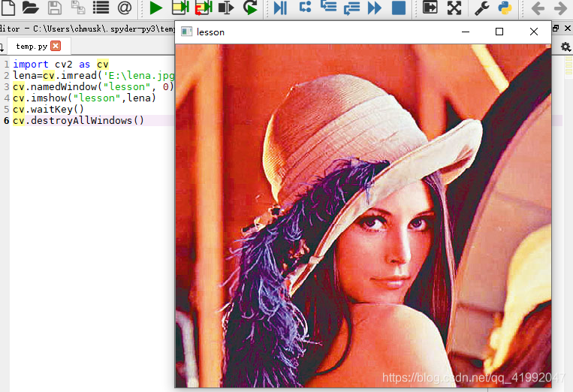Click the 'lena=cv.imread' code line
The image size is (573, 392).
click(x=94, y=76)
